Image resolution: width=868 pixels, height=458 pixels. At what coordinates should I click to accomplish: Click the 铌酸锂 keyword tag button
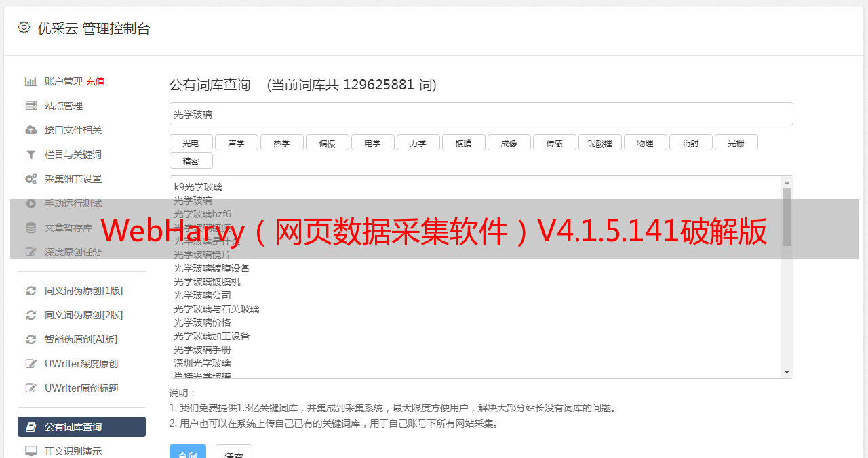tap(600, 143)
